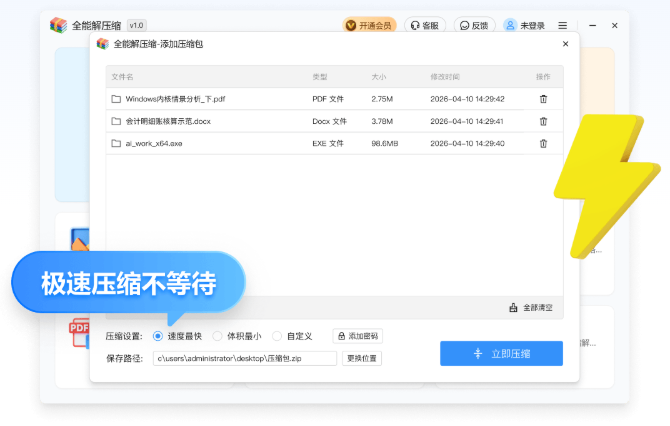This screenshot has height=426, width=670.
Task: Delete the Windows内核情景分析_下.pdf row
Action: pos(543,99)
